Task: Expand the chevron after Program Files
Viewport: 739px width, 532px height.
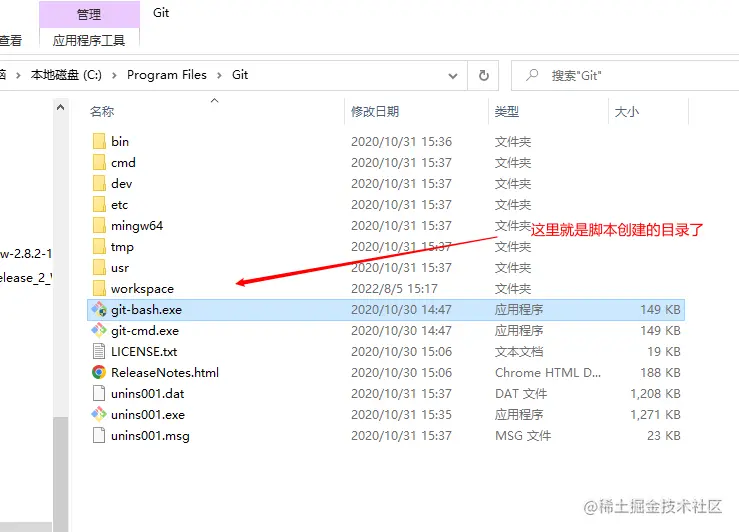Action: (219, 75)
